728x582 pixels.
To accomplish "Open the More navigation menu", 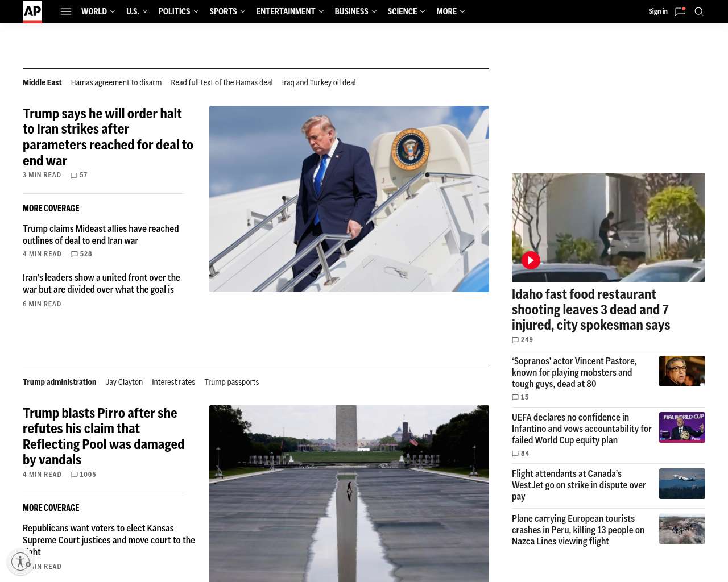I will 450,11.
